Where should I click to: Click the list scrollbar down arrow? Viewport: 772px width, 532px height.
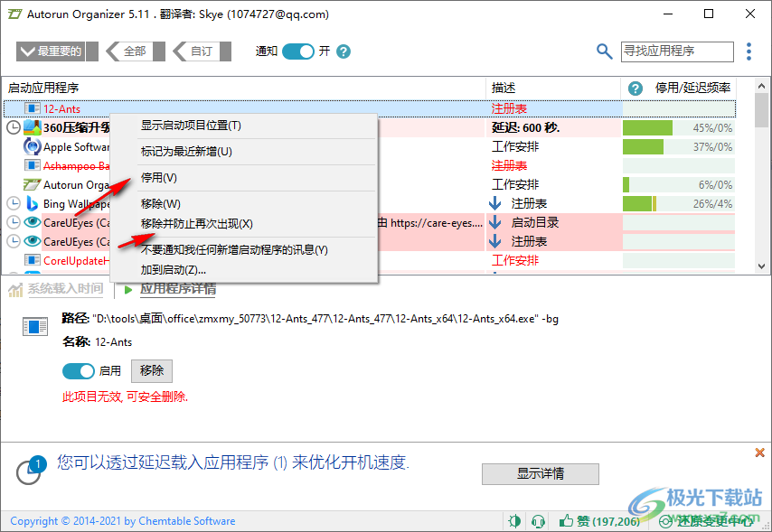[x=762, y=266]
